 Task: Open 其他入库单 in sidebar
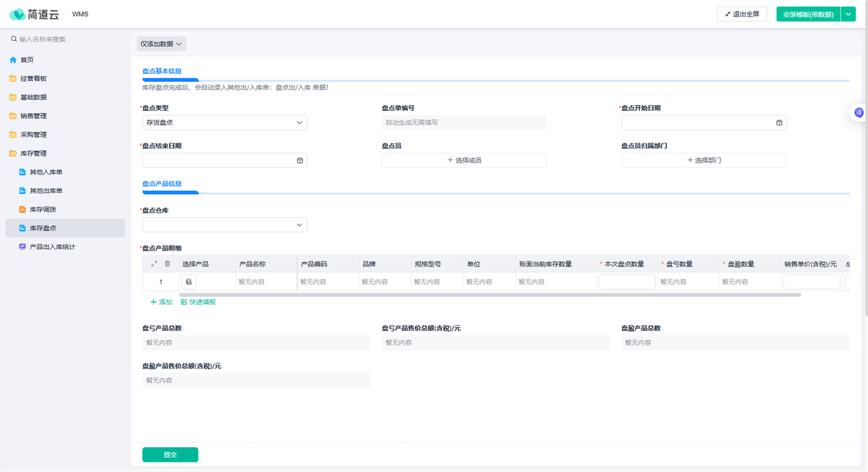[x=46, y=172]
